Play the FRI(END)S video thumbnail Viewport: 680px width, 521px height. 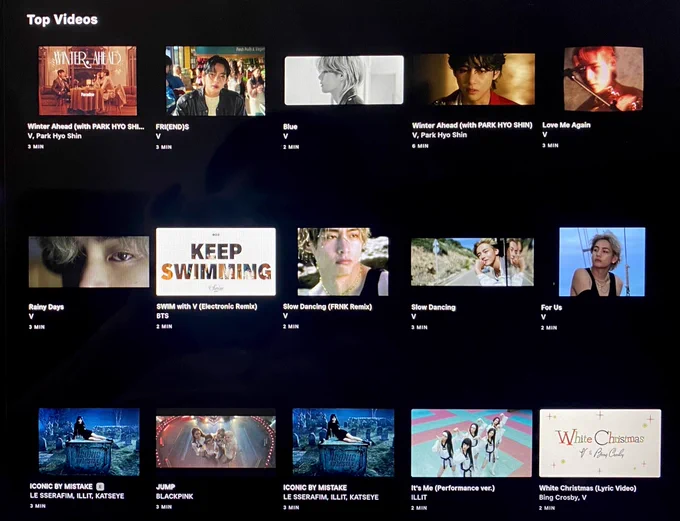click(x=215, y=81)
